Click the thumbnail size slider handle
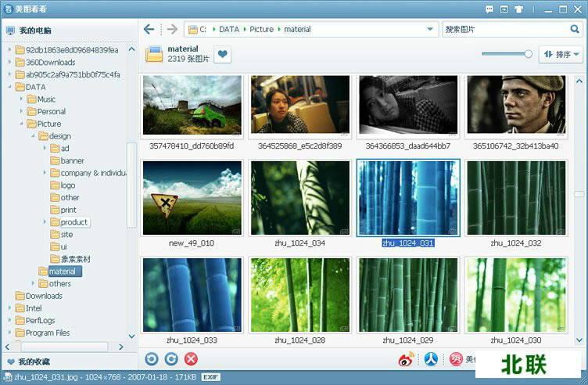Viewport: 588px width, 385px height. (x=528, y=54)
